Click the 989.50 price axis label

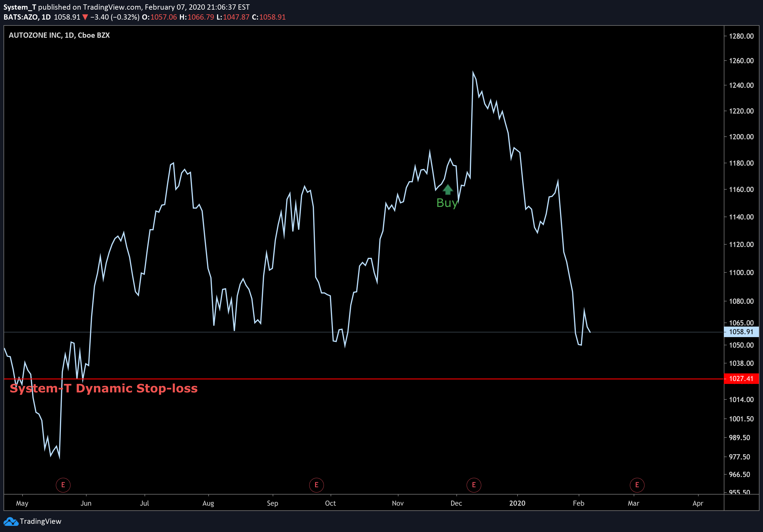pyautogui.click(x=739, y=438)
